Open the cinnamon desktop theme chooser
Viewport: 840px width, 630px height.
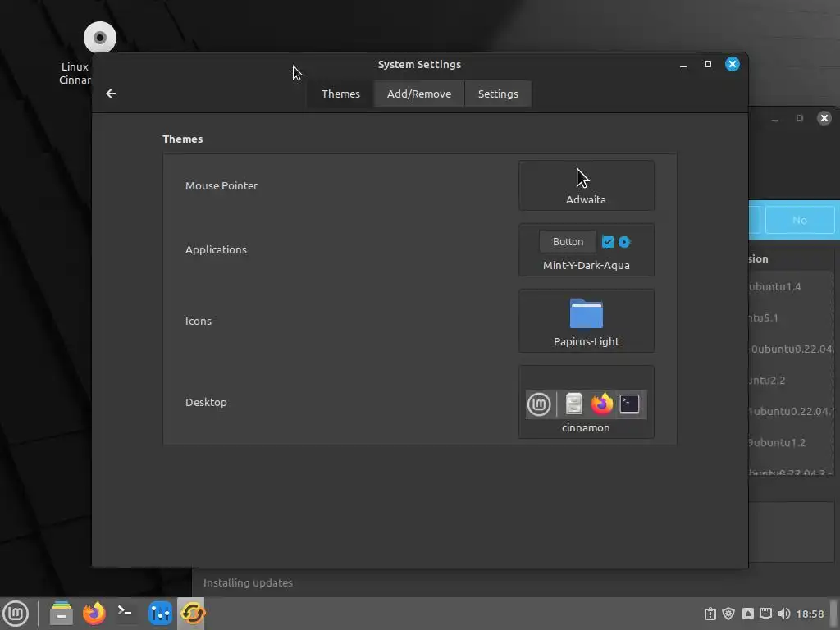coord(586,402)
